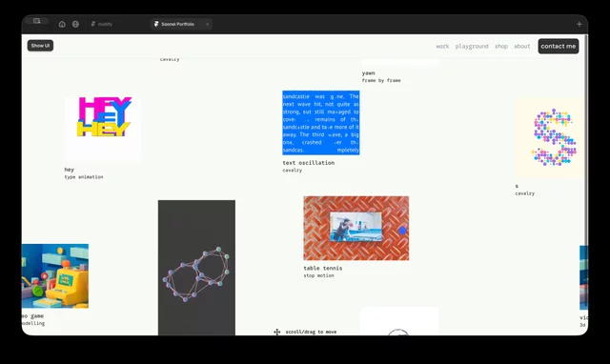The height and width of the screenshot is (364, 610).
Task: Open the work page link
Action: [442, 47]
